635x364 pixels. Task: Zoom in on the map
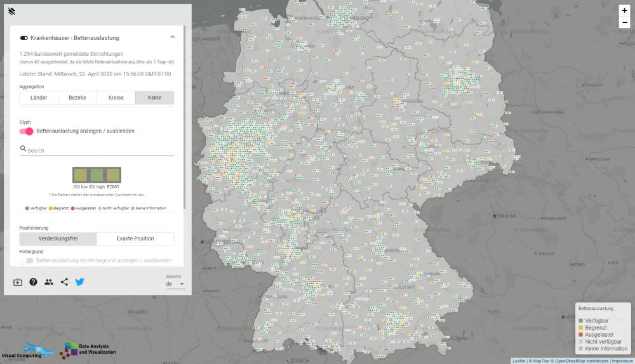(624, 11)
